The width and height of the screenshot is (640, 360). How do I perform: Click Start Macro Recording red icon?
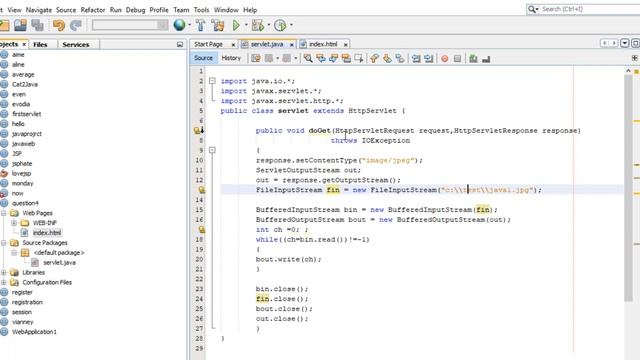[444, 59]
